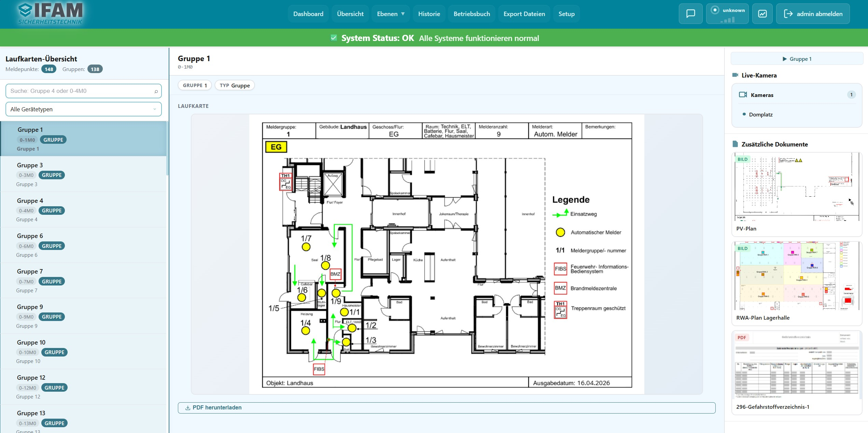Open the Ebenen dropdown menu
Viewport: 868px width, 433px height.
pyautogui.click(x=391, y=14)
